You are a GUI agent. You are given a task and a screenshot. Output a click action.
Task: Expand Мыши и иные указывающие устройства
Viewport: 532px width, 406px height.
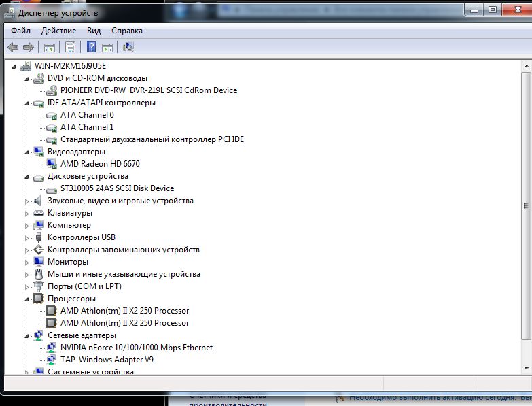(26, 275)
